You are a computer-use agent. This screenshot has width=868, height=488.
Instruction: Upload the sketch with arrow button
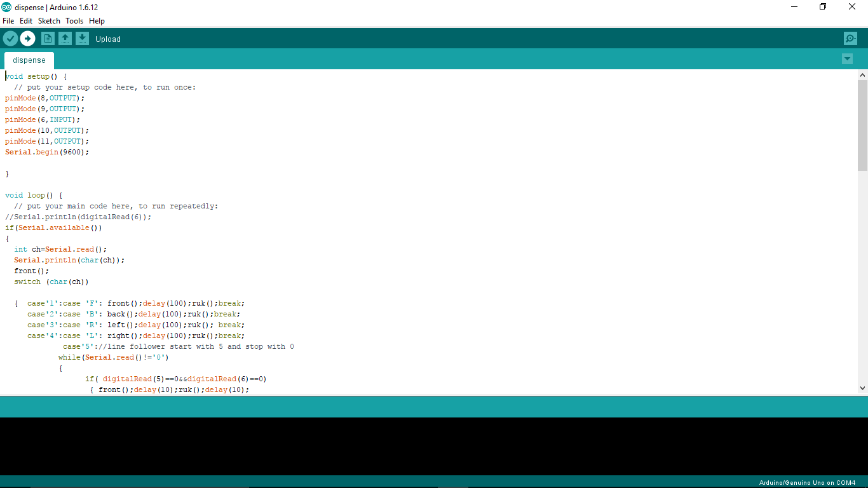[x=27, y=39]
